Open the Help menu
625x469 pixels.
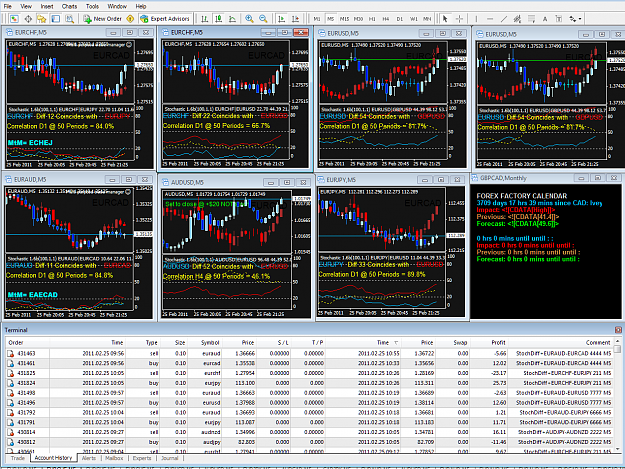click(141, 6)
